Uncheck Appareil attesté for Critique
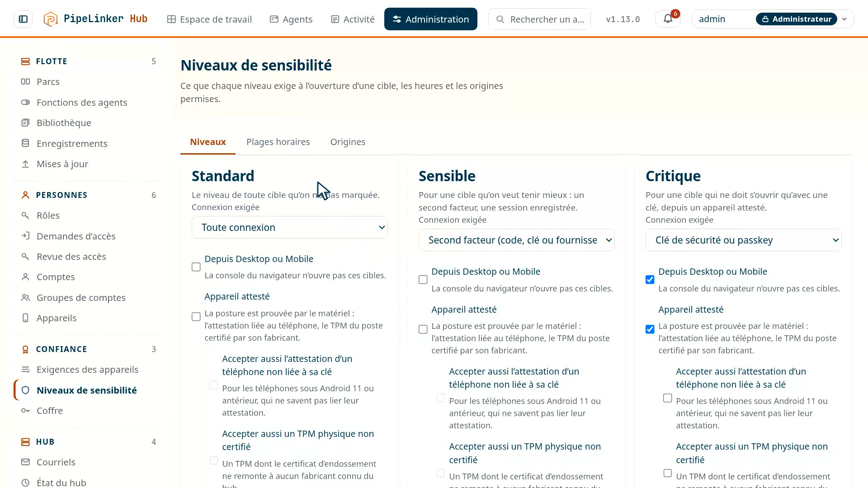868x488 pixels. (x=650, y=329)
